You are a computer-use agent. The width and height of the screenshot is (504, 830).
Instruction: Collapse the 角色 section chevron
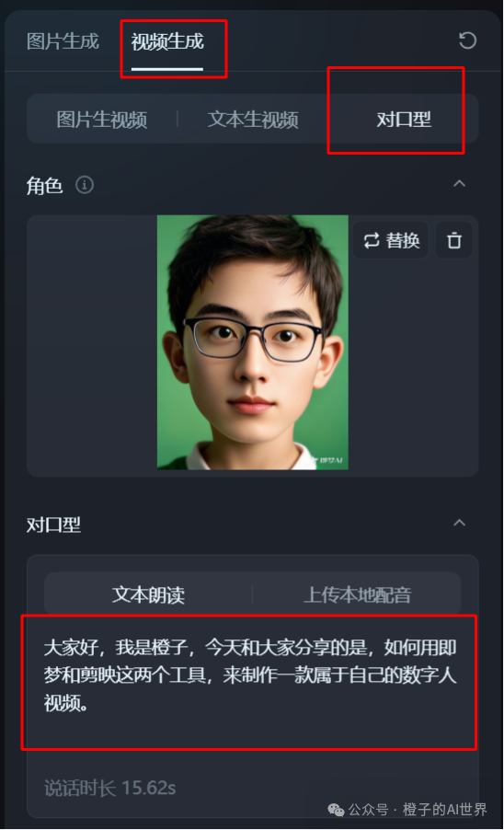point(460,184)
